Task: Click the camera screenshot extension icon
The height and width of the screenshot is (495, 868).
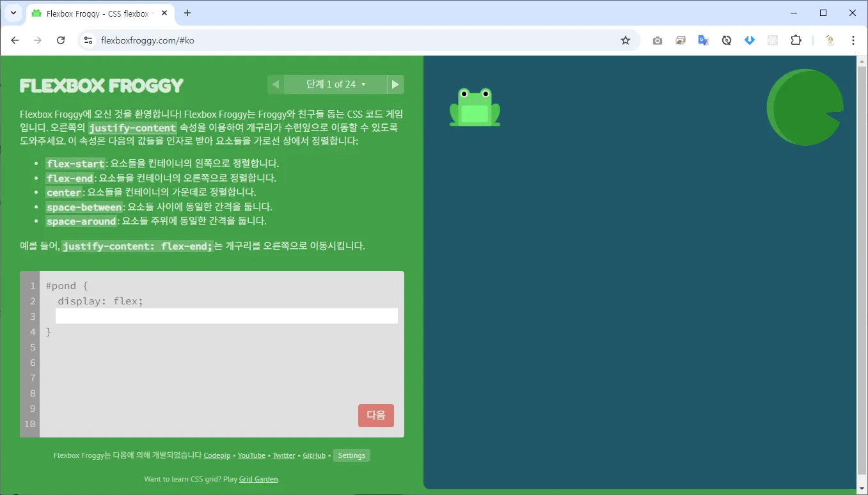Action: 658,40
